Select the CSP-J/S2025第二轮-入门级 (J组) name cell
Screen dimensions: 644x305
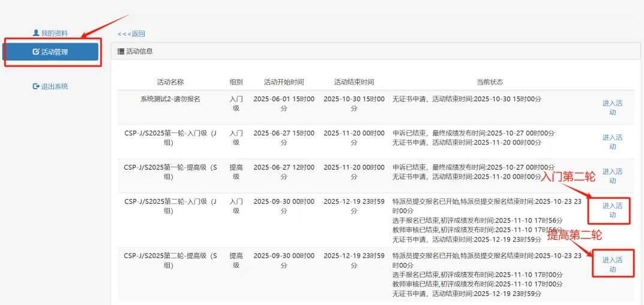[x=170, y=206]
